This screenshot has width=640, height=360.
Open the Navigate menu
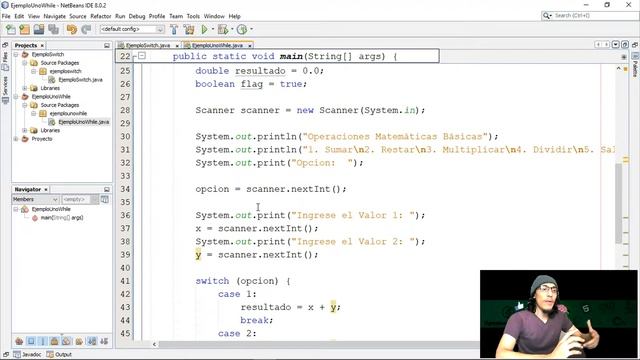54,16
